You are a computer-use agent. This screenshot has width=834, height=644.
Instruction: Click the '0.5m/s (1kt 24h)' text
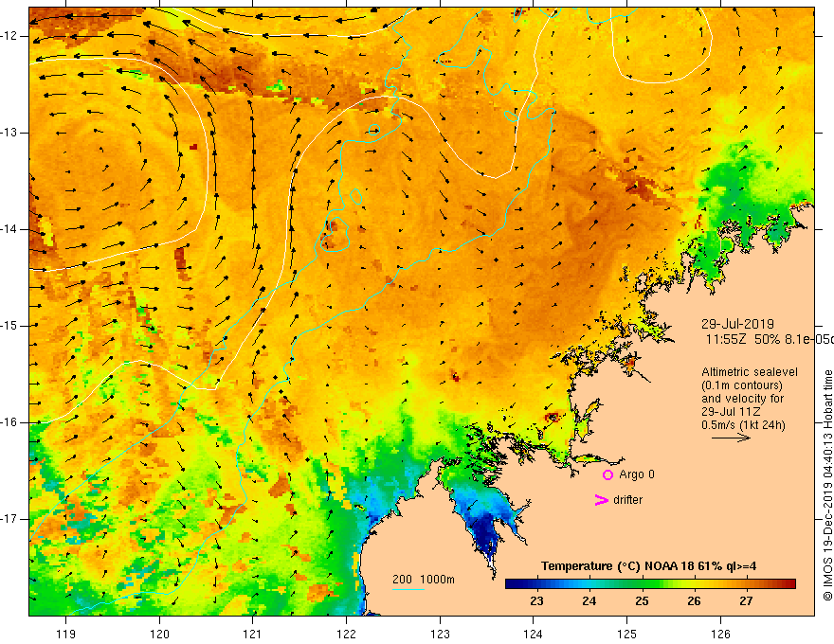[743, 425]
